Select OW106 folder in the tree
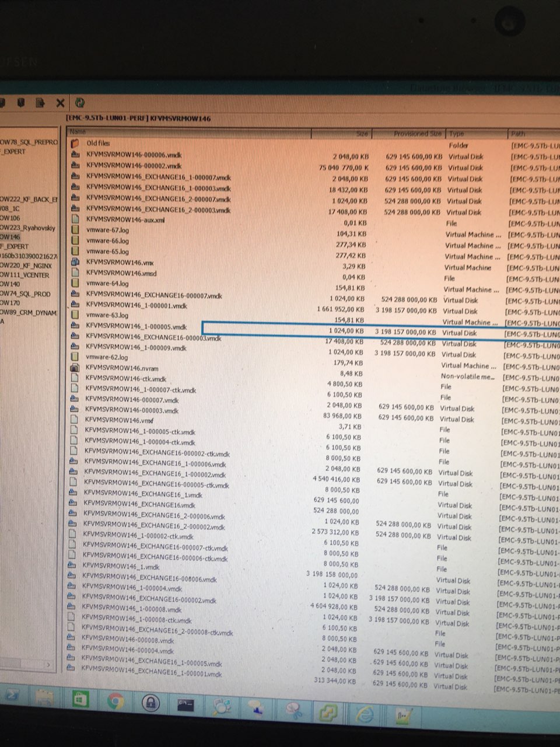This screenshot has width=560, height=747. 10,218
